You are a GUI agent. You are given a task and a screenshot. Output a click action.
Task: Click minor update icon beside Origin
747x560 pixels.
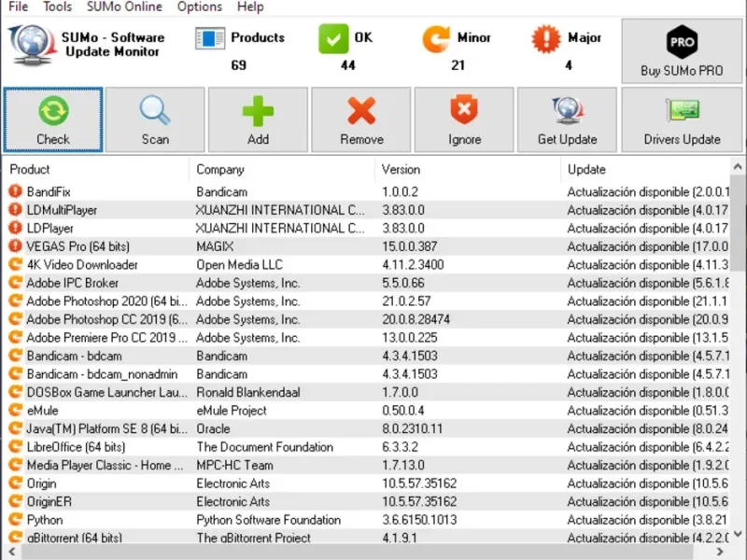point(15,483)
